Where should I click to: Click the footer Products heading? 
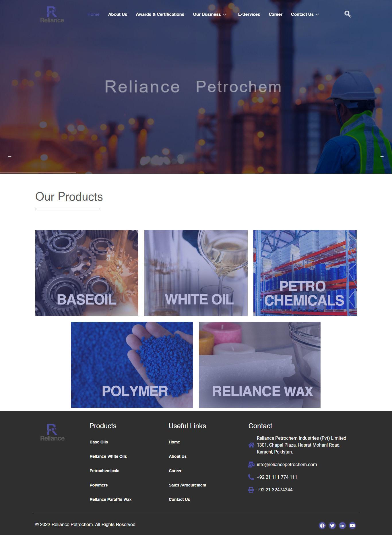click(x=103, y=426)
